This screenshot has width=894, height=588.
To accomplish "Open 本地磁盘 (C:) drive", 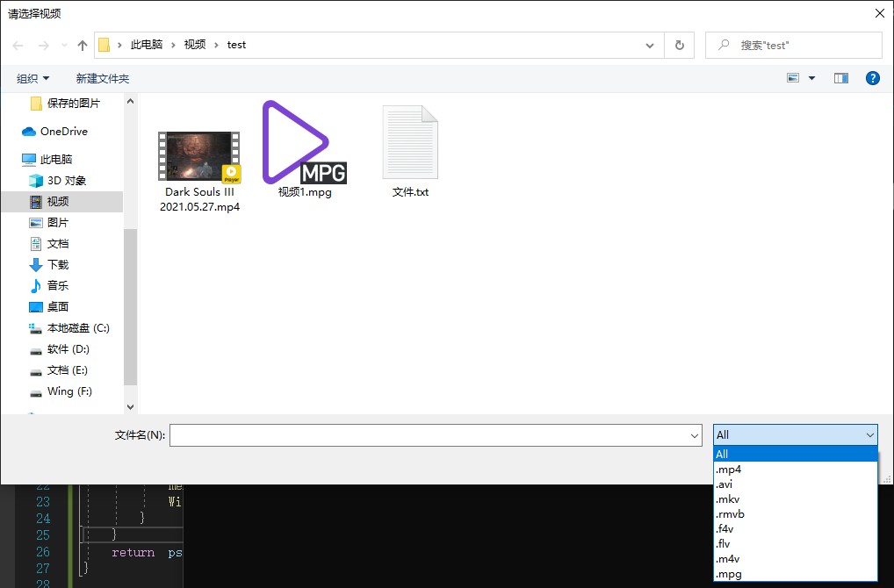I will (x=69, y=328).
